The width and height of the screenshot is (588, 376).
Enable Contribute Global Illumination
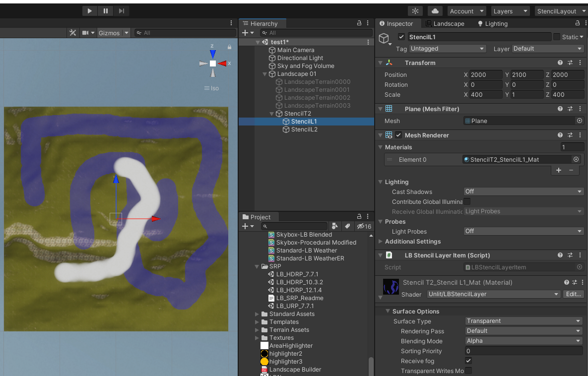(x=467, y=201)
